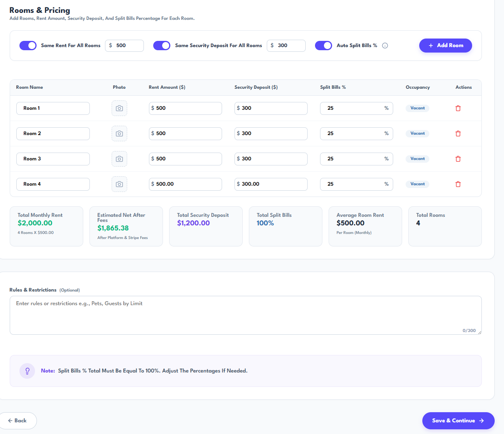504x434 pixels.
Task: Delete Room 1 with trash icon
Action: (x=458, y=108)
